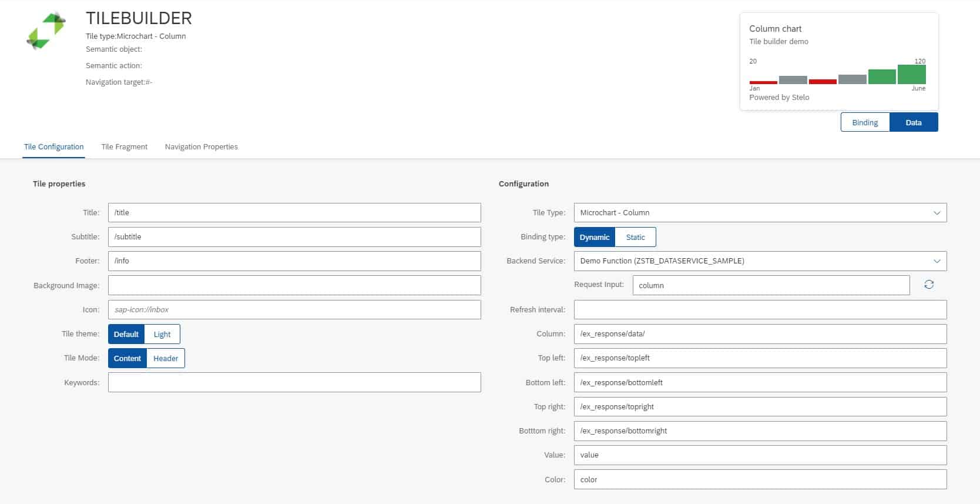The width and height of the screenshot is (980, 504).
Task: Switch Binding type to Static
Action: (x=635, y=237)
